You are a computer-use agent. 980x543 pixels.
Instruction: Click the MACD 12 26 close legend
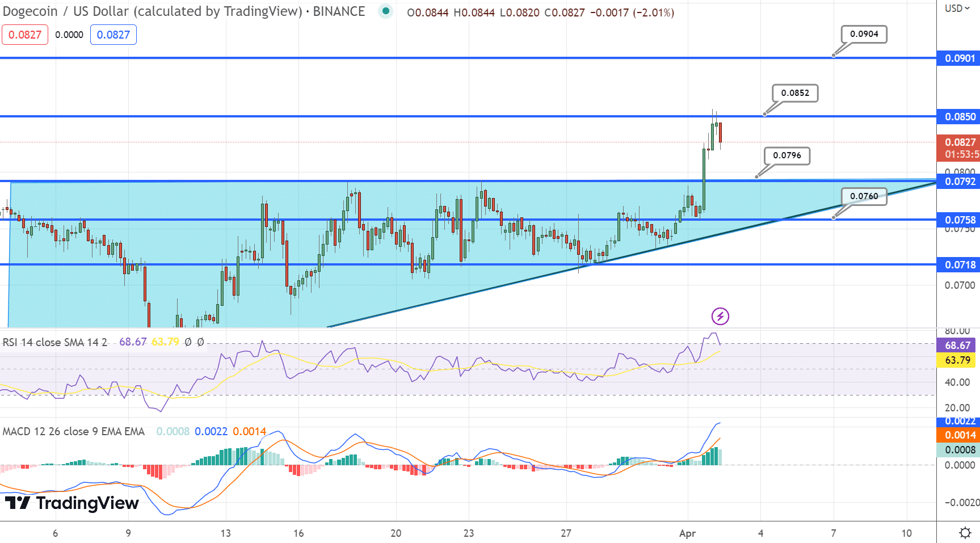[x=73, y=431]
